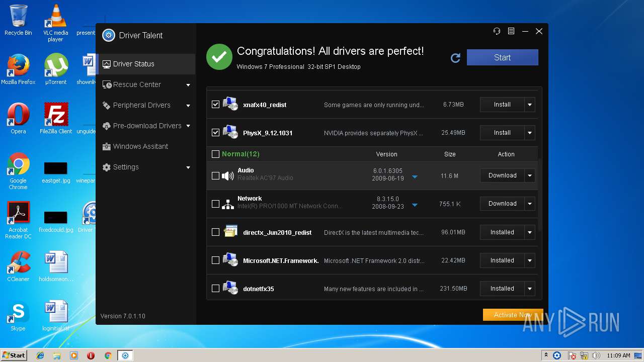Click the blue Start scan button

click(502, 57)
